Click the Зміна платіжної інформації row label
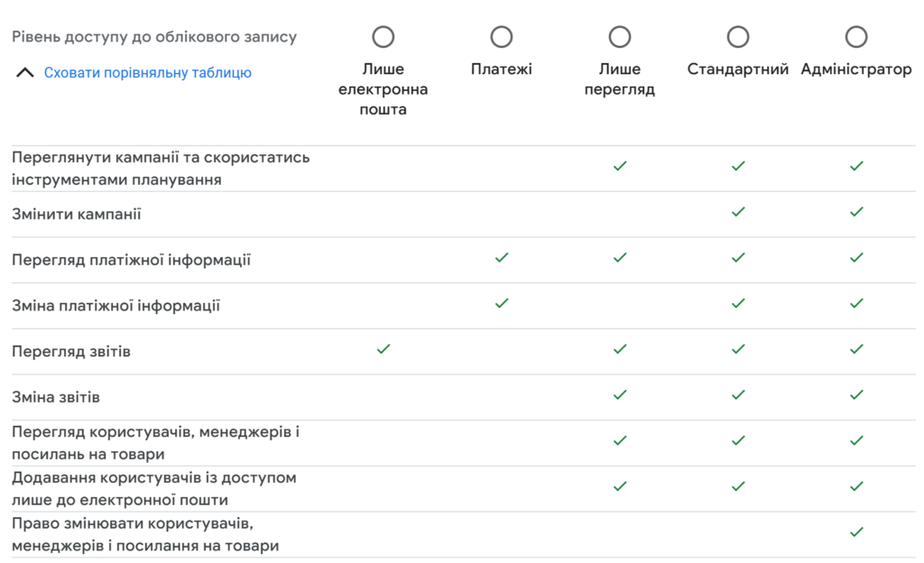The width and height of the screenshot is (924, 563). pos(116,306)
